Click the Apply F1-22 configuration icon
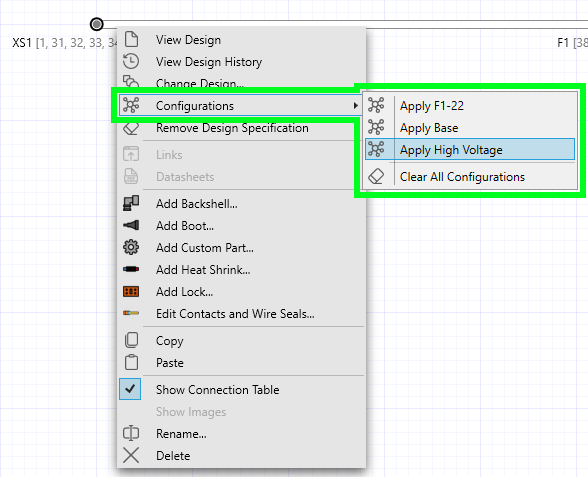The width and height of the screenshot is (588, 477). pyautogui.click(x=376, y=105)
